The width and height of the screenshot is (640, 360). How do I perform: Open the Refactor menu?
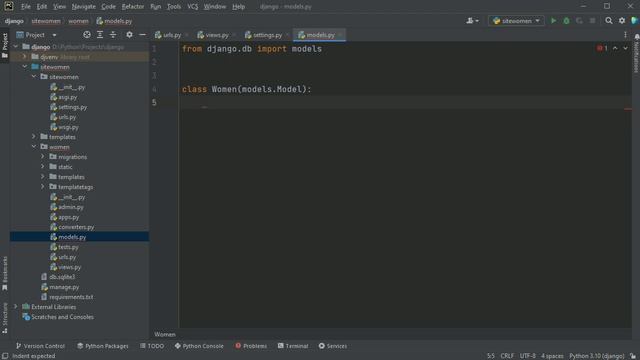[133, 7]
